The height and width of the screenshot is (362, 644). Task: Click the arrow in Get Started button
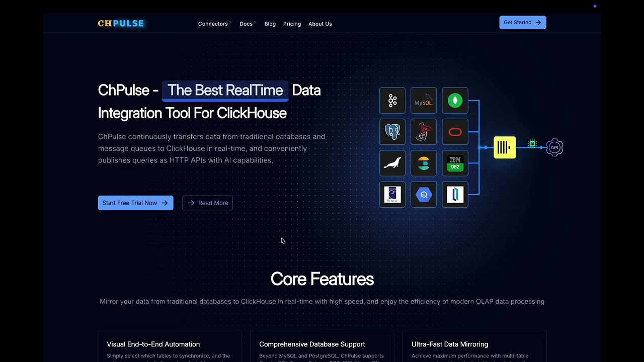click(x=538, y=23)
